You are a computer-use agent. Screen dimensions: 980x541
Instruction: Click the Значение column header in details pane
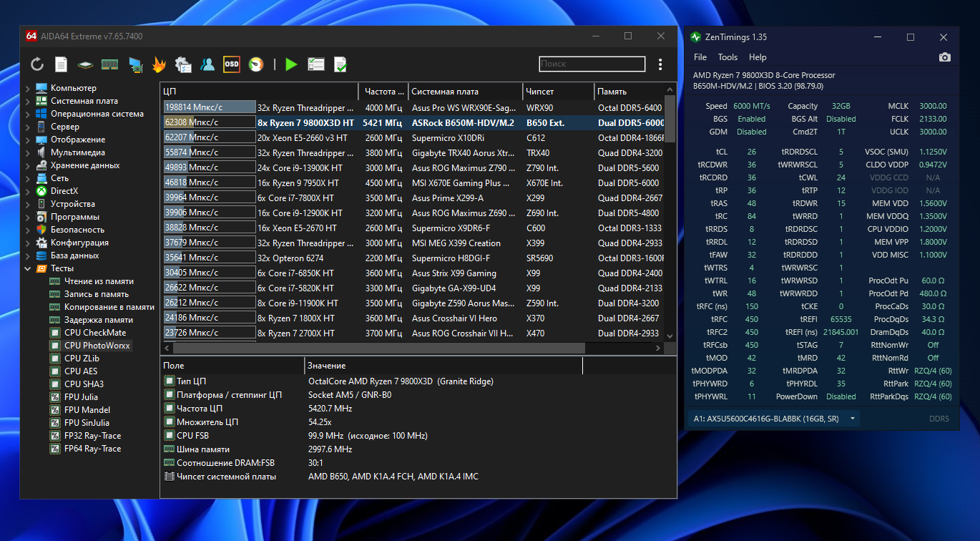[444, 366]
